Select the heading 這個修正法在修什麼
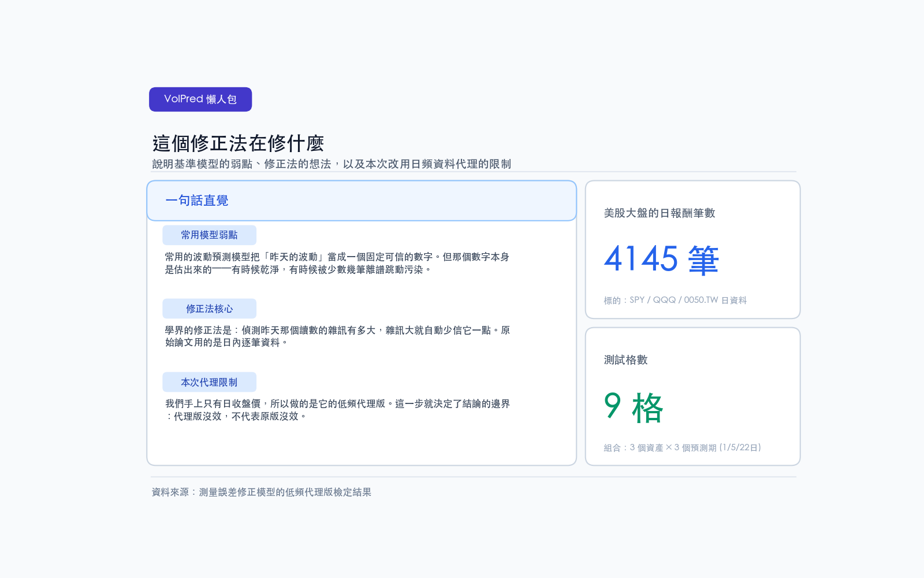 (x=238, y=143)
